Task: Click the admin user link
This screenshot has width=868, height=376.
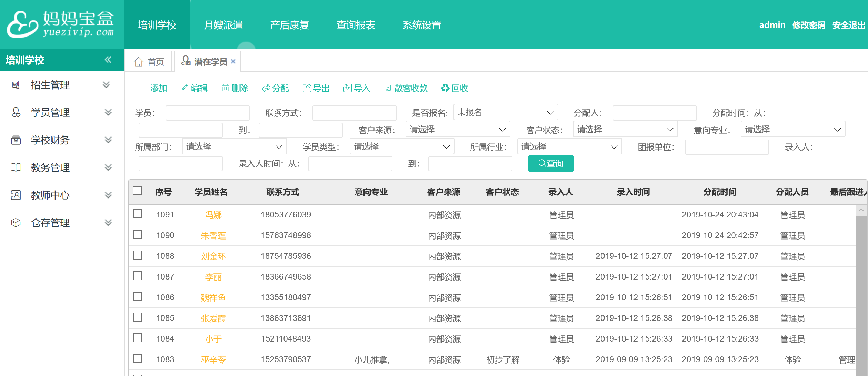Action: (x=772, y=25)
